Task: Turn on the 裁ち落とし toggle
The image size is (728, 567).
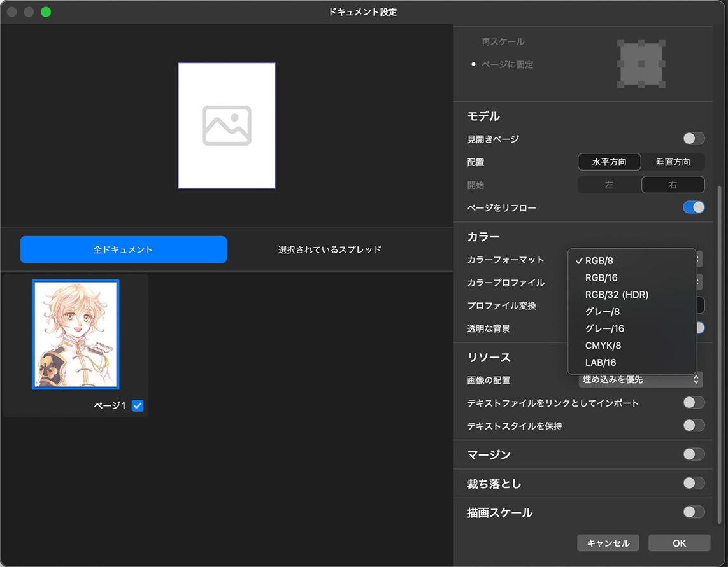Action: (x=694, y=484)
